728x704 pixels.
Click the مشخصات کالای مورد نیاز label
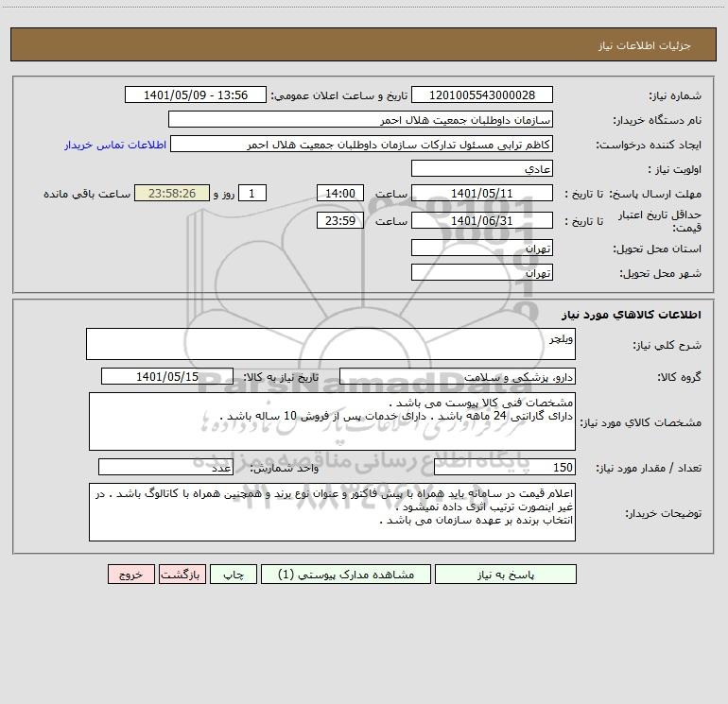tap(643, 422)
